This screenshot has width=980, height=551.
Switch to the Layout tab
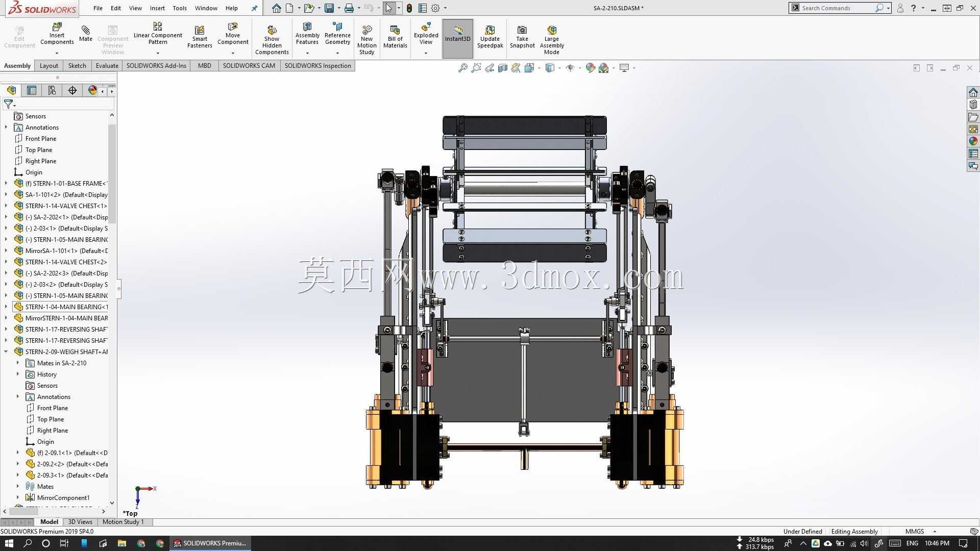pos(49,66)
